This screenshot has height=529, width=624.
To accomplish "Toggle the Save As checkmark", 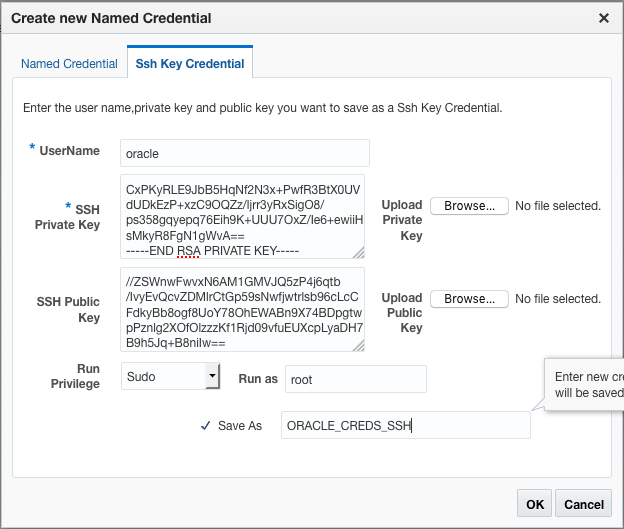I will (x=205, y=425).
